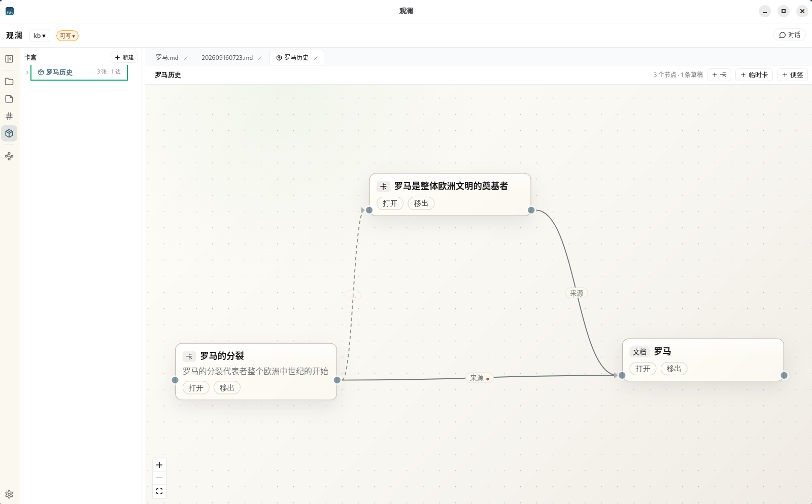The image size is (812, 504).
Task: Click the 卡盒 panel header
Action: (30, 58)
